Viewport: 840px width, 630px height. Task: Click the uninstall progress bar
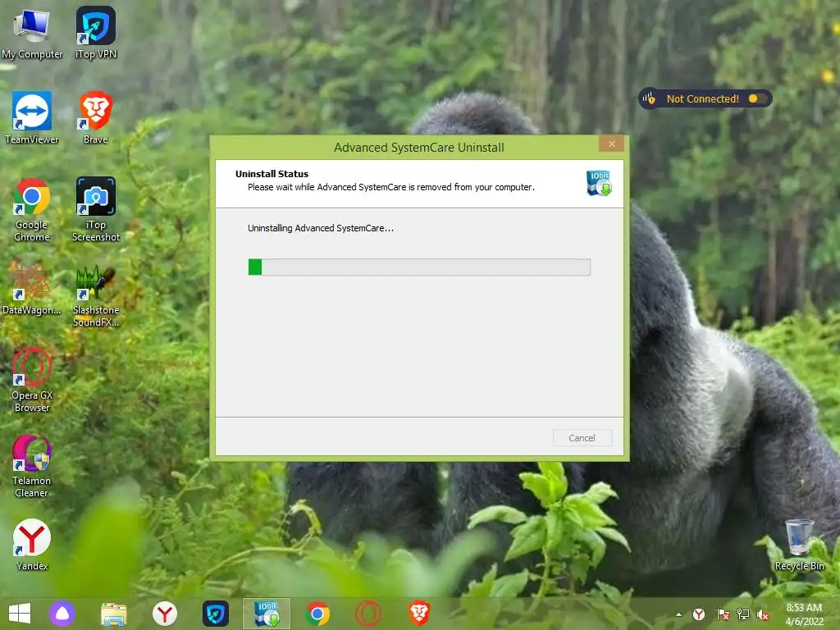(x=419, y=267)
